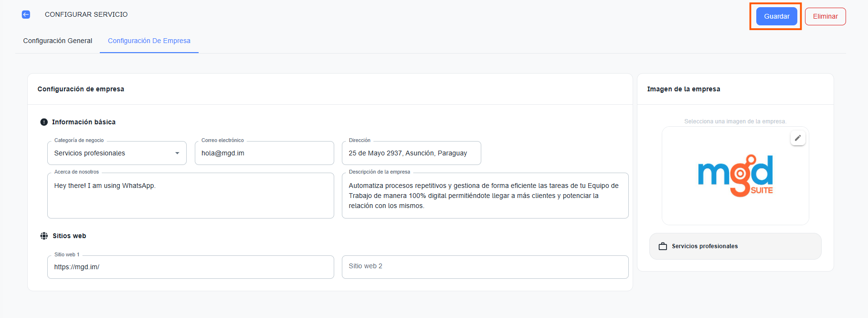868x318 pixels.
Task: Focus the empty Sitio web 2 field
Action: click(485, 267)
